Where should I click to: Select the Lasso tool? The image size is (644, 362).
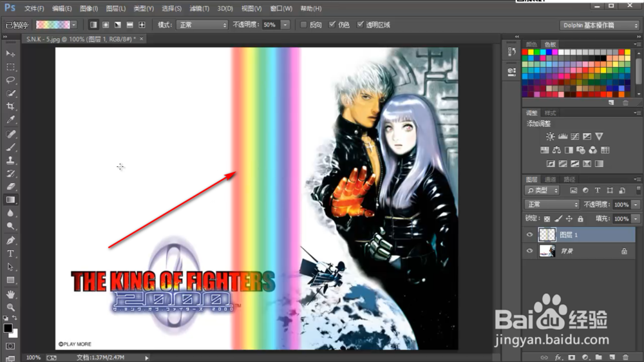(x=10, y=80)
